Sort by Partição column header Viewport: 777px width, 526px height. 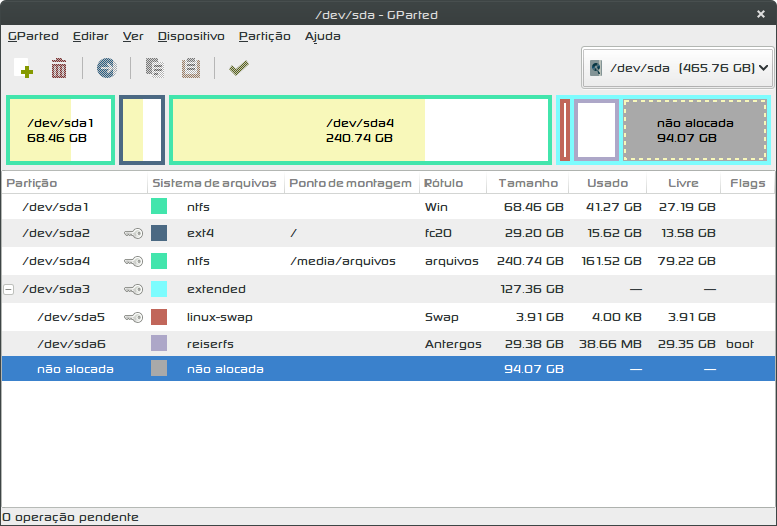coord(74,183)
